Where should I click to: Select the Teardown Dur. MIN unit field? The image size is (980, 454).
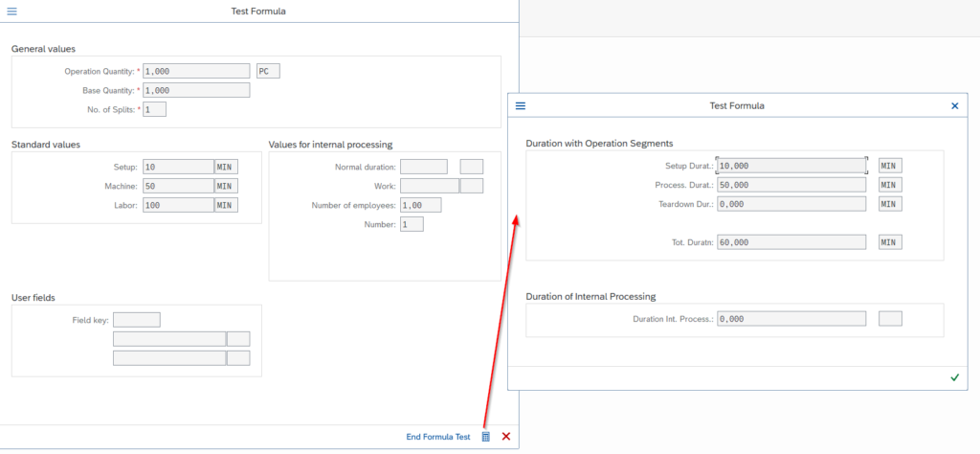pos(891,204)
